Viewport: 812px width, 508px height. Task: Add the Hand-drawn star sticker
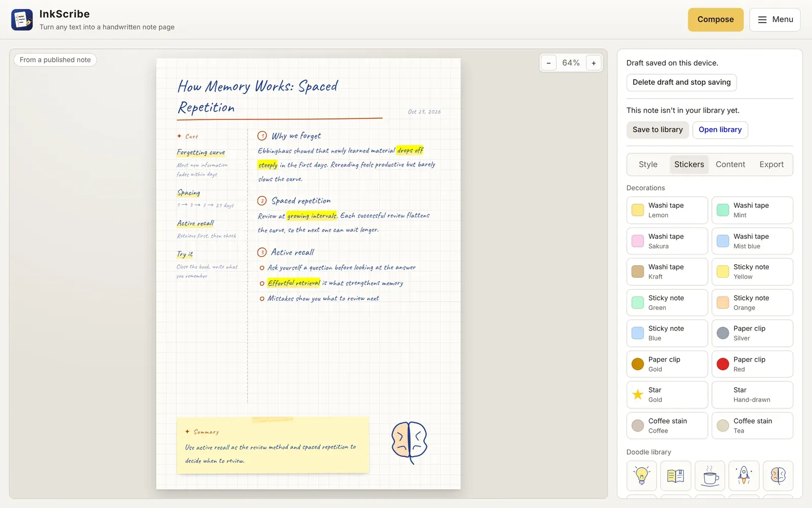[752, 395]
